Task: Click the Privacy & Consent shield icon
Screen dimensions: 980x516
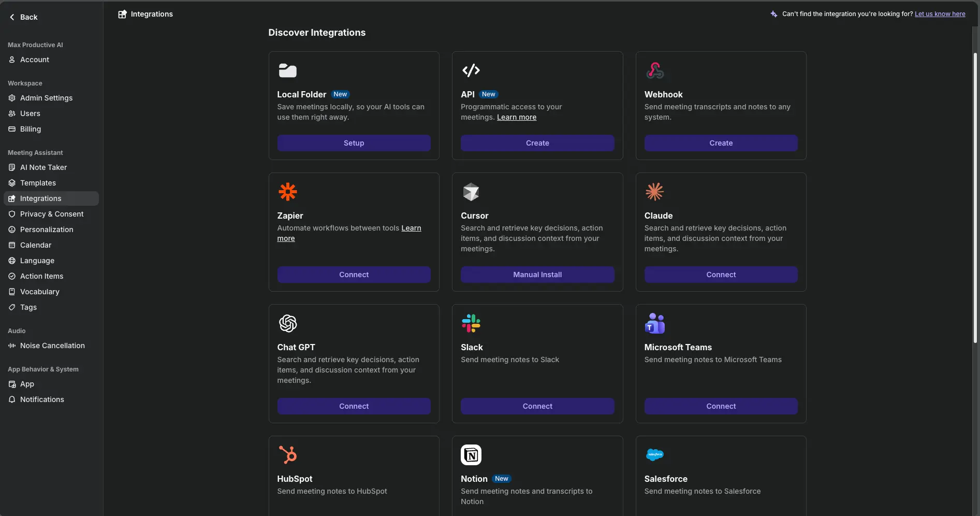Action: (12, 214)
